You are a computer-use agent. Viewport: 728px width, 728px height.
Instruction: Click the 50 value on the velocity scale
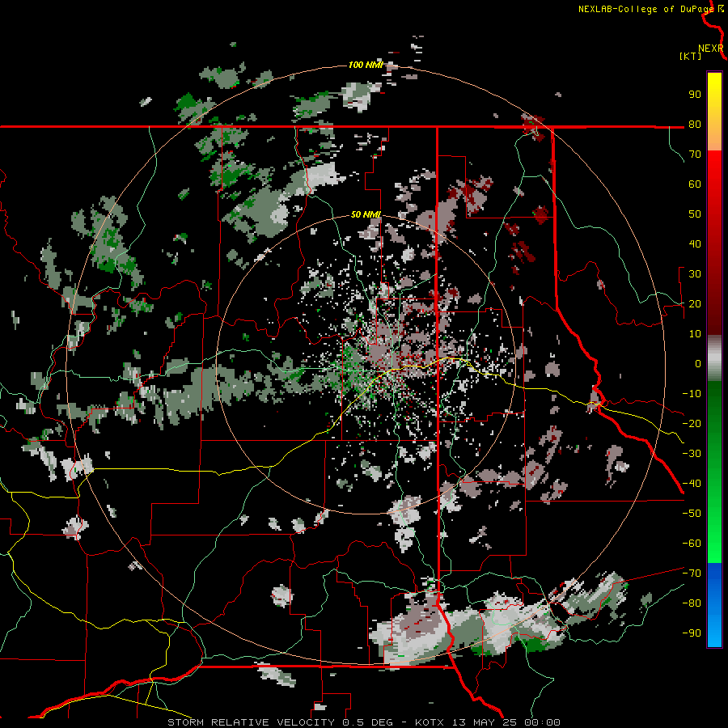tap(695, 214)
